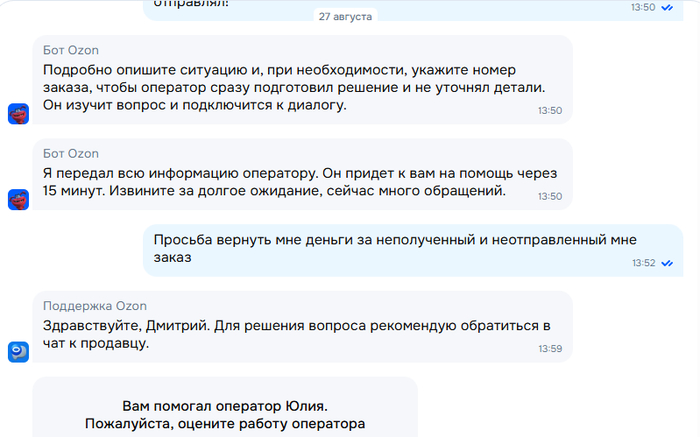Click 'Бот Ozon' name above 'Я передал'
Screen dimensions: 700x437
71,153
